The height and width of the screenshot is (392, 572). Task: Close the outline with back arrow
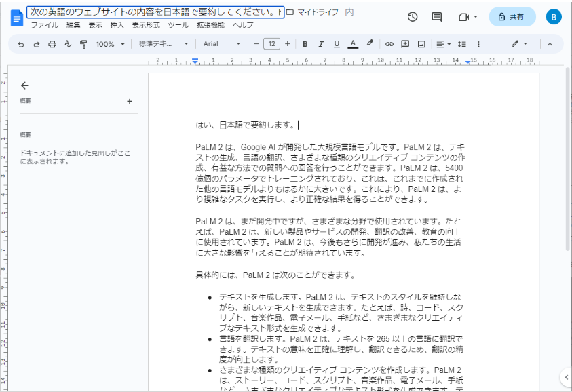[25, 85]
